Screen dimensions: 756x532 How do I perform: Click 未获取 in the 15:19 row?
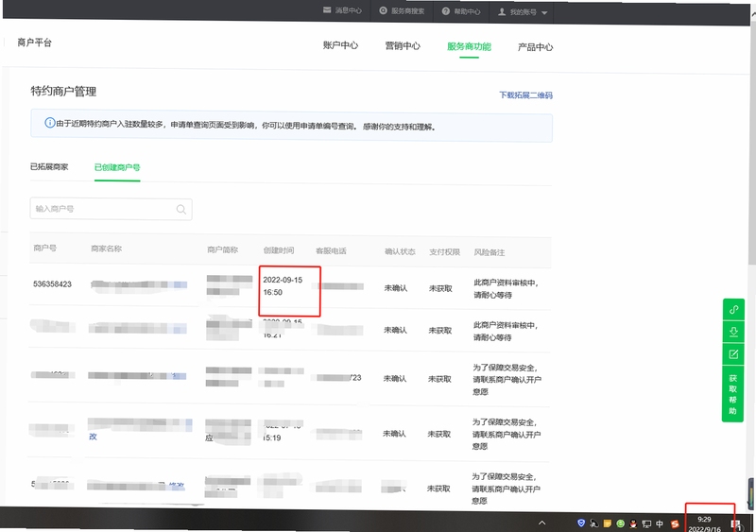[438, 434]
